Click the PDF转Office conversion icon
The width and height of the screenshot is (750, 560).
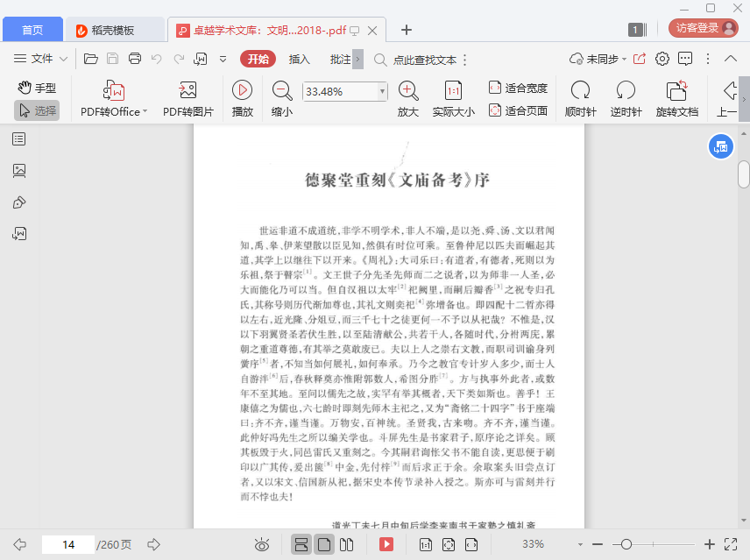[114, 90]
